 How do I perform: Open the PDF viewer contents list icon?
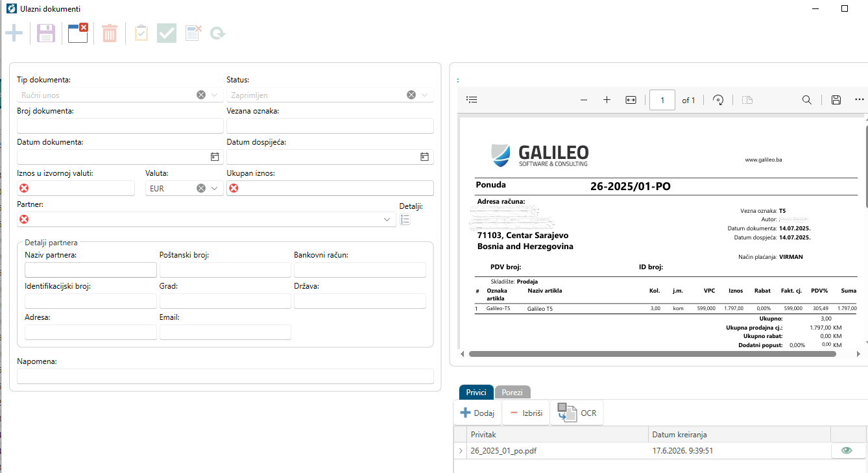[x=472, y=100]
